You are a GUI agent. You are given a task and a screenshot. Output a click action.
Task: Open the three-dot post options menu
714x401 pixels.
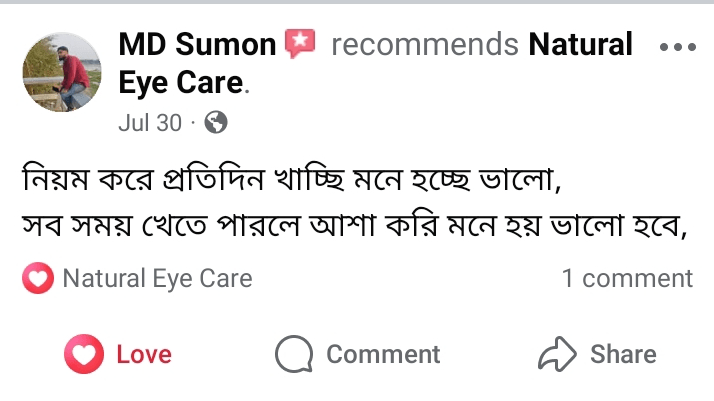[x=678, y=47]
